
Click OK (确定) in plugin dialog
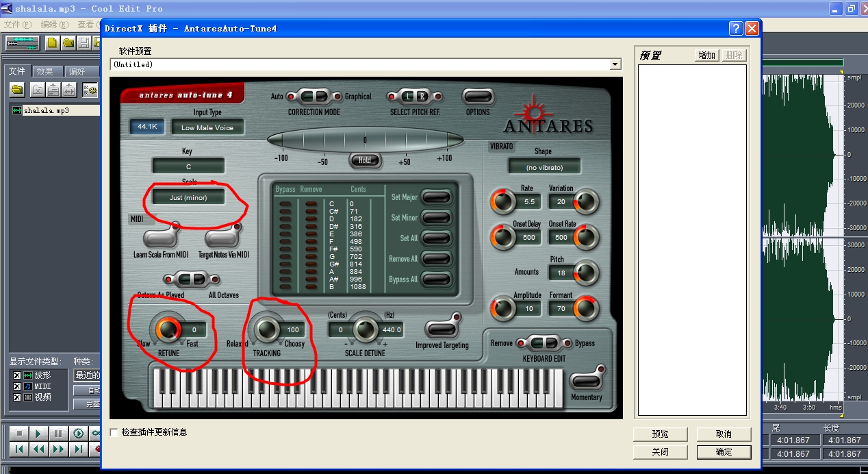[x=724, y=452]
